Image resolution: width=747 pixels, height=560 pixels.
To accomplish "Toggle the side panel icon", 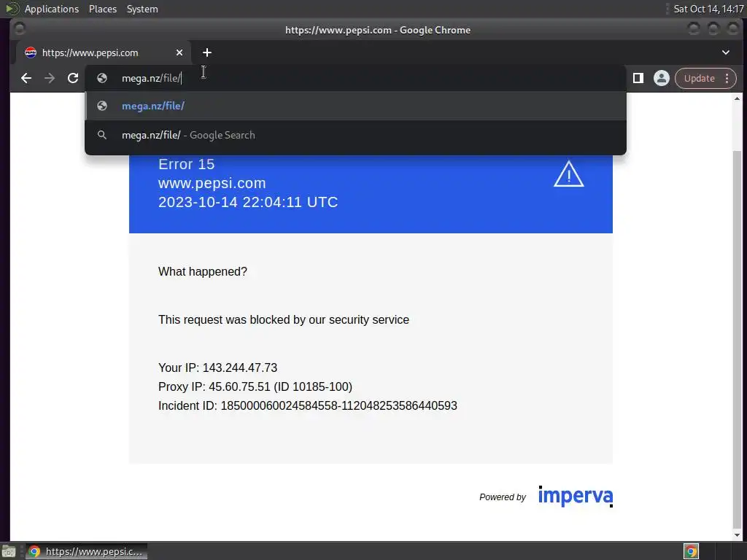I will tap(638, 78).
